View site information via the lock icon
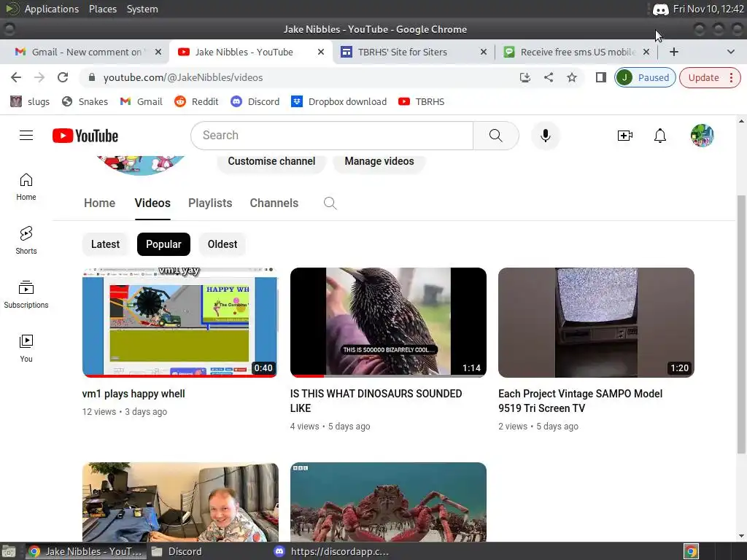Image resolution: width=747 pixels, height=560 pixels. pyautogui.click(x=92, y=77)
